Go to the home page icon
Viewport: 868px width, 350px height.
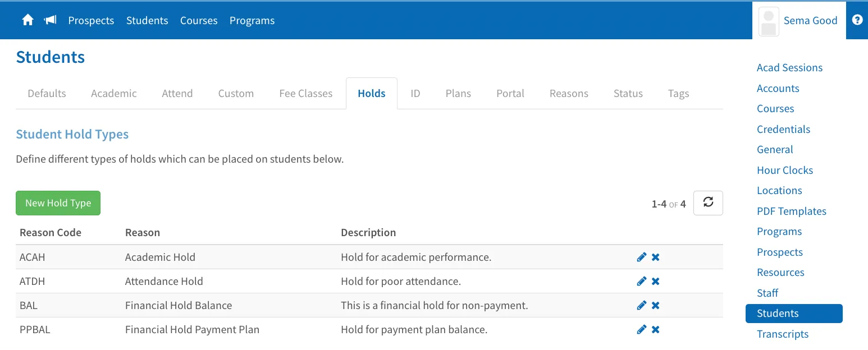[x=28, y=20]
